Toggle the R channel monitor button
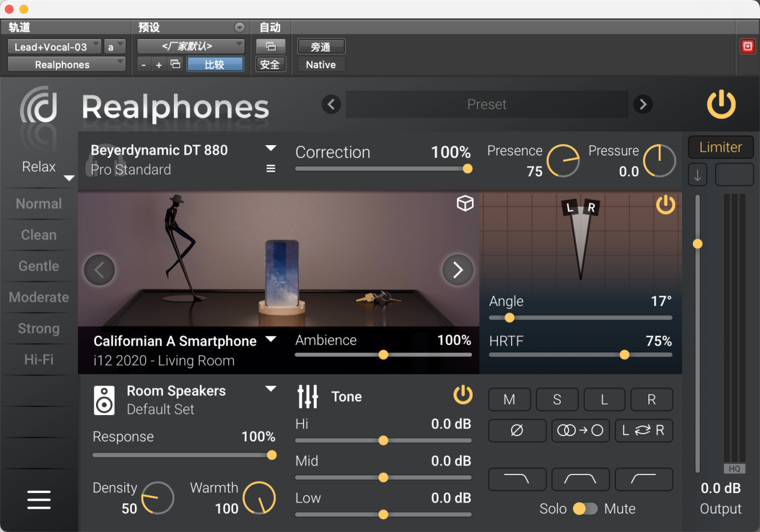The width and height of the screenshot is (760, 532). pyautogui.click(x=651, y=399)
